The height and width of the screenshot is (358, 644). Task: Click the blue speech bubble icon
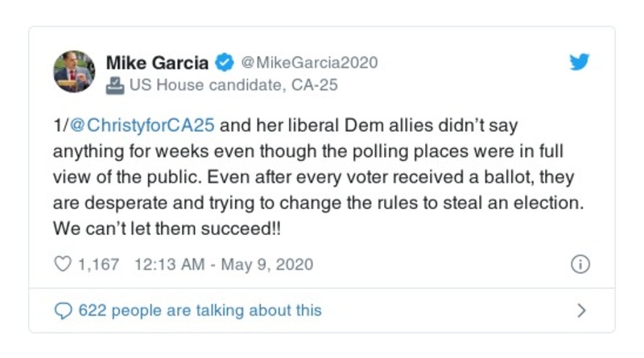click(x=62, y=310)
